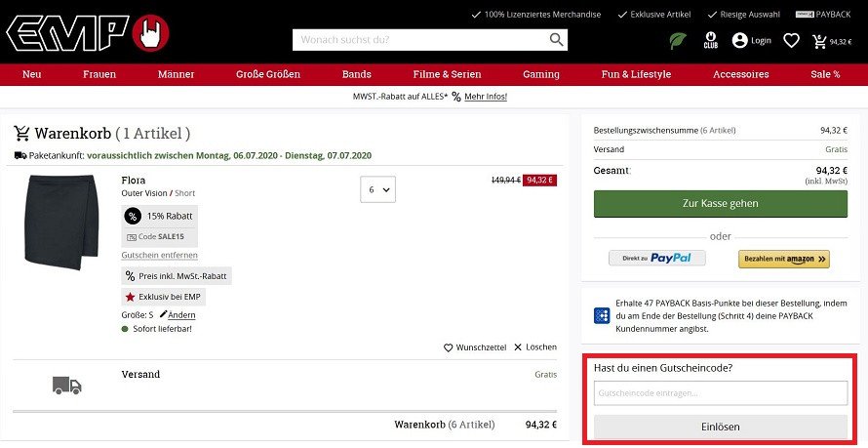This screenshot has height=448, width=868.
Task: Open the quantity dropdown showing 6
Action: point(378,189)
